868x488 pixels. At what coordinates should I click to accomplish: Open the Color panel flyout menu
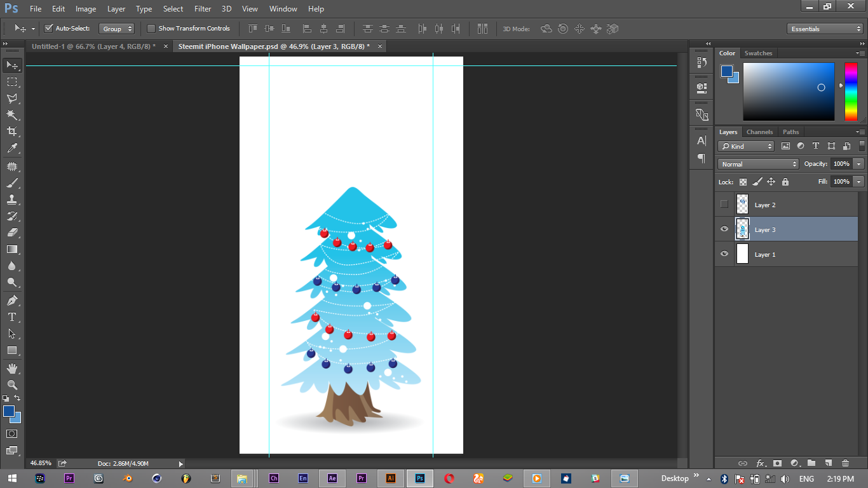coord(860,53)
